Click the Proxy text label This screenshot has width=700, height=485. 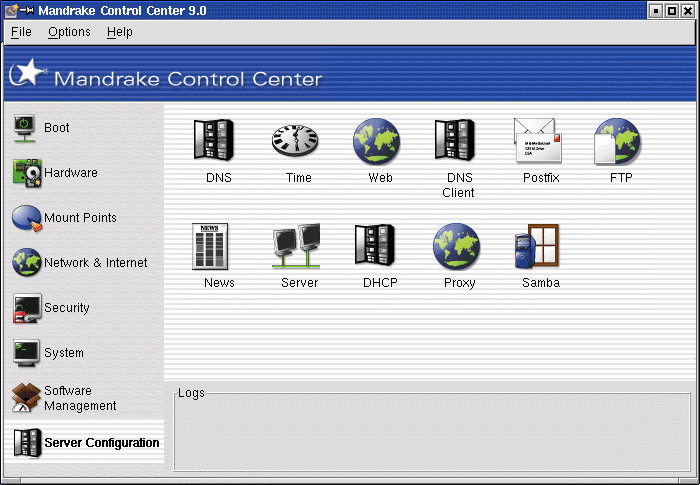[459, 283]
